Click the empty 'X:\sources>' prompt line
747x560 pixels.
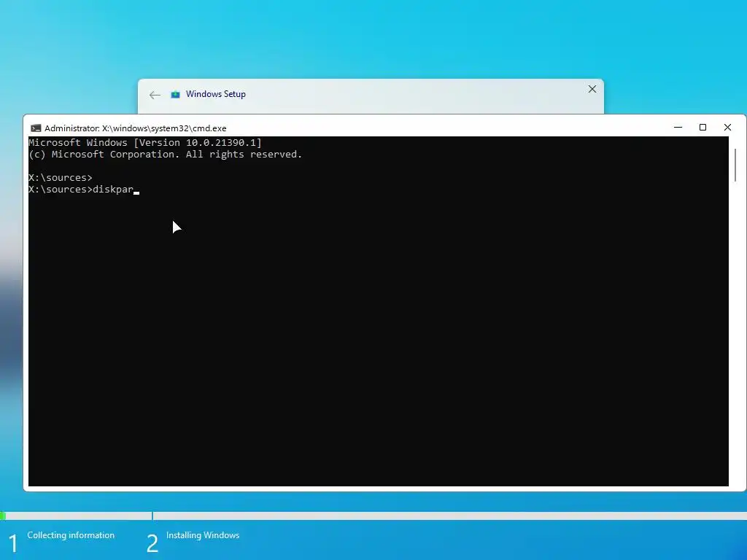point(61,178)
